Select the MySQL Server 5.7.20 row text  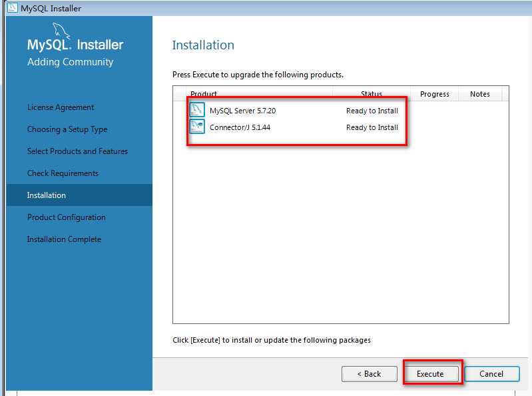point(242,111)
